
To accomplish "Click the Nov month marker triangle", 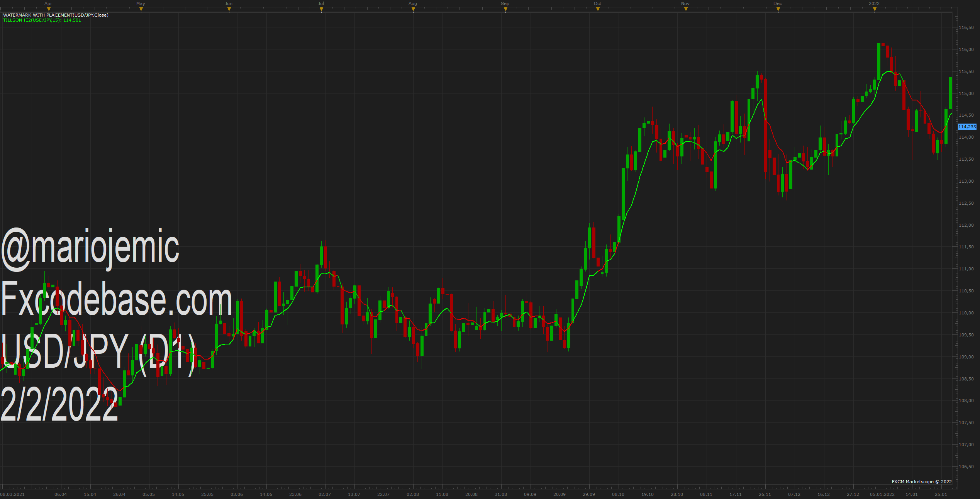I will click(x=686, y=10).
